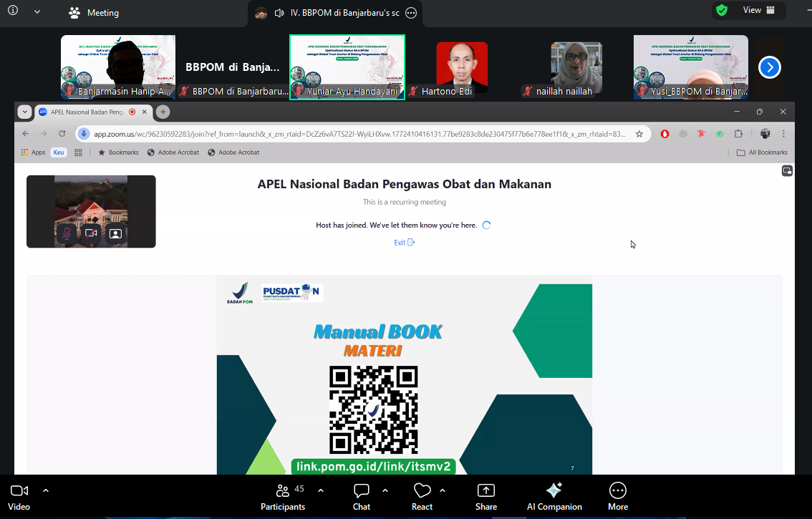
Task: Select Hartono Edi's video thumbnail
Action: click(x=462, y=67)
